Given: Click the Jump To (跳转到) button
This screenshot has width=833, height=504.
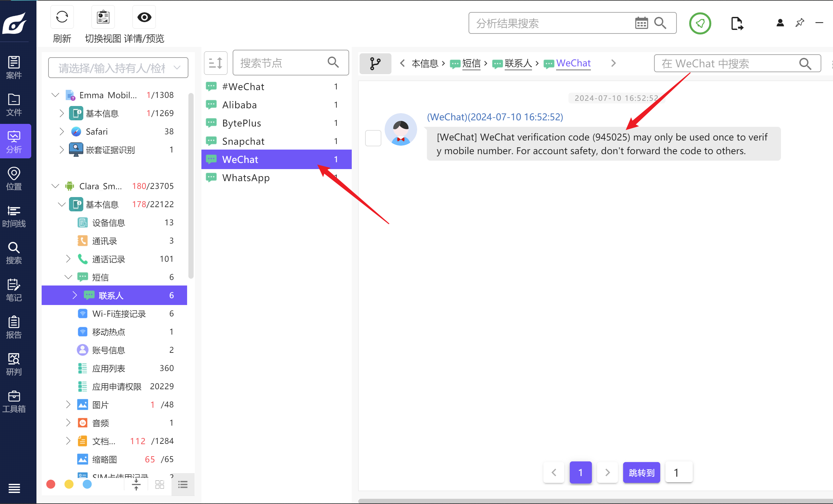Looking at the screenshot, I should point(641,472).
